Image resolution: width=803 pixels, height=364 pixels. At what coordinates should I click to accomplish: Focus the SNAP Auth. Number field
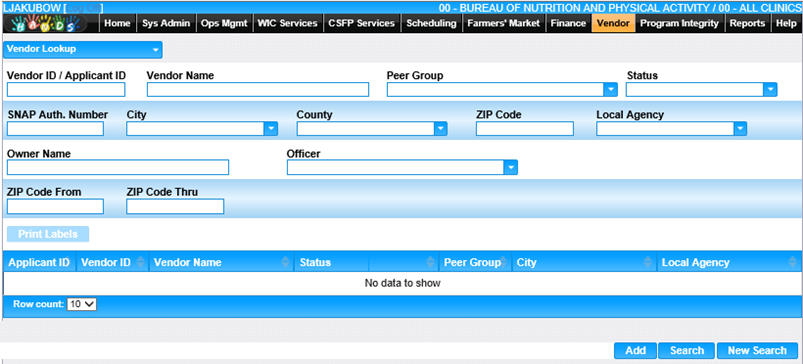coord(55,129)
